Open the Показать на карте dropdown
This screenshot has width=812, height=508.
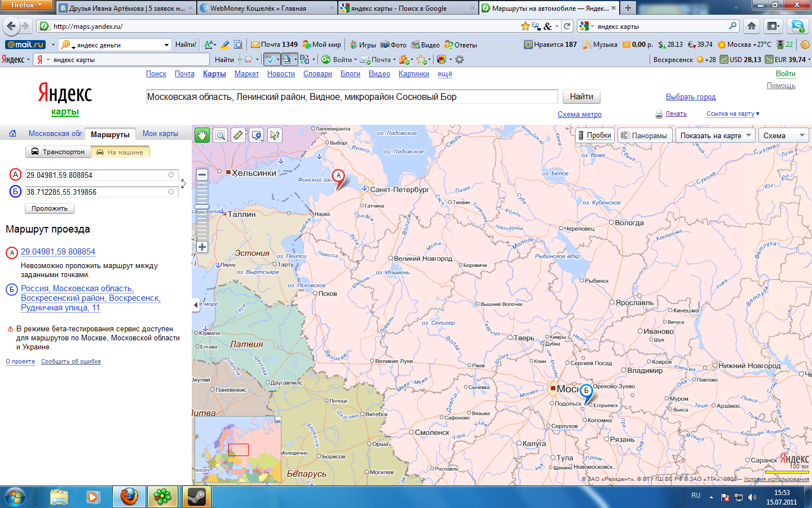coord(715,135)
